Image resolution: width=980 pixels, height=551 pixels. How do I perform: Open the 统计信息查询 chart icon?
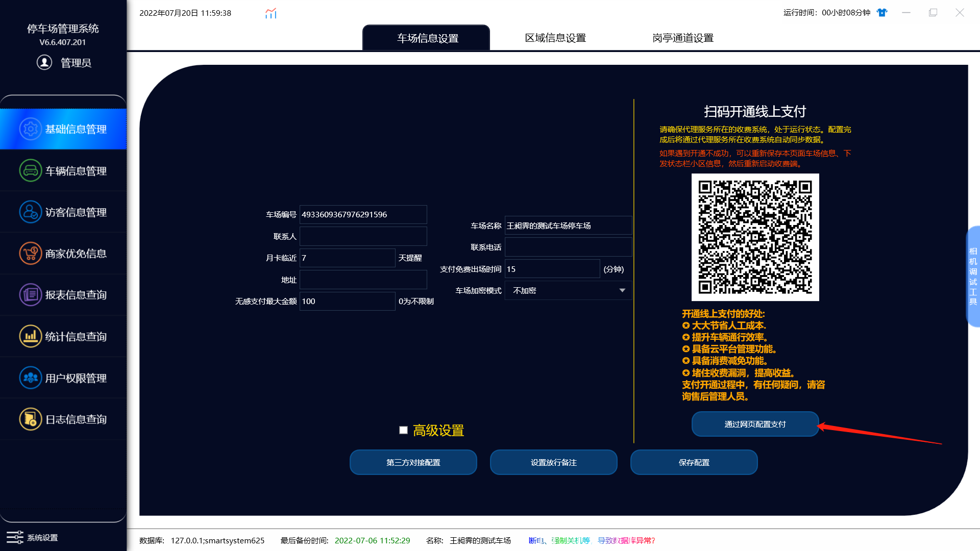tap(31, 336)
